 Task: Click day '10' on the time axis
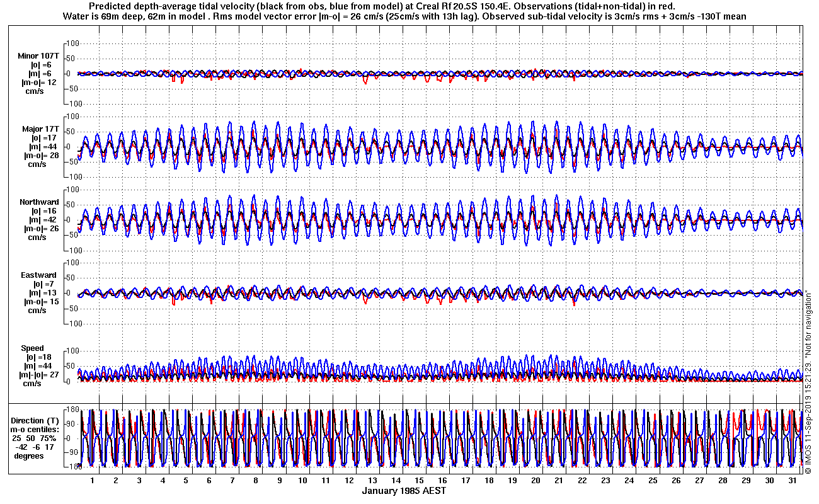point(302,480)
